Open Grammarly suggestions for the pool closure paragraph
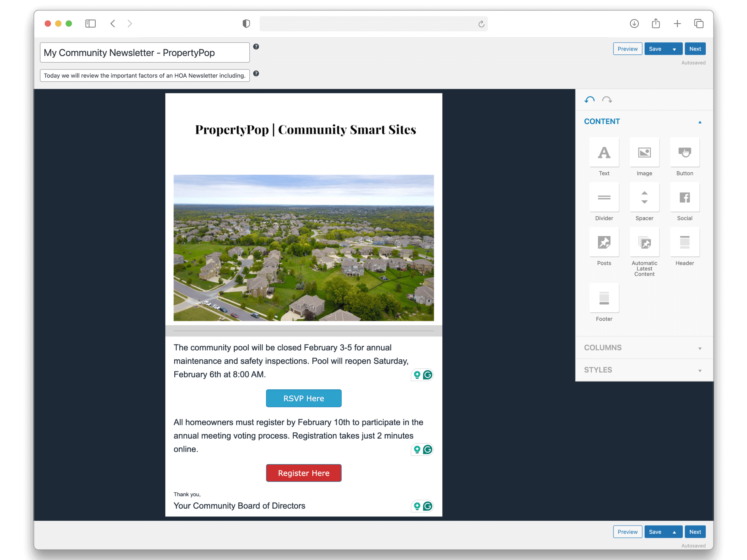The width and height of the screenshot is (747, 560). pos(427,375)
